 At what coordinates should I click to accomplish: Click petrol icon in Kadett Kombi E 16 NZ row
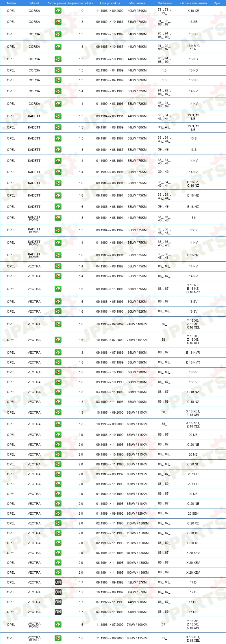(58, 255)
